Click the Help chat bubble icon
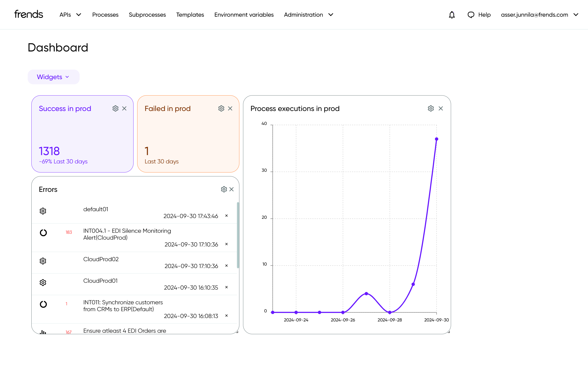This screenshot has height=368, width=588. 471,15
